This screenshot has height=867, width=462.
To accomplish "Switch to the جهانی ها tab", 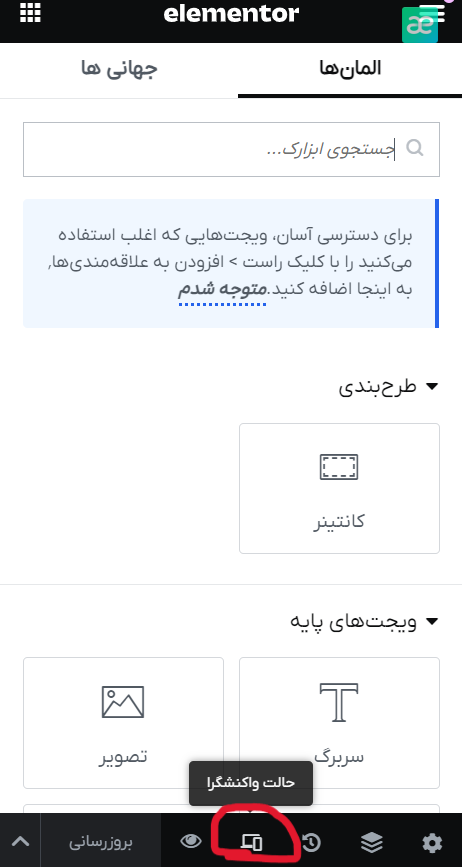I will (119, 70).
